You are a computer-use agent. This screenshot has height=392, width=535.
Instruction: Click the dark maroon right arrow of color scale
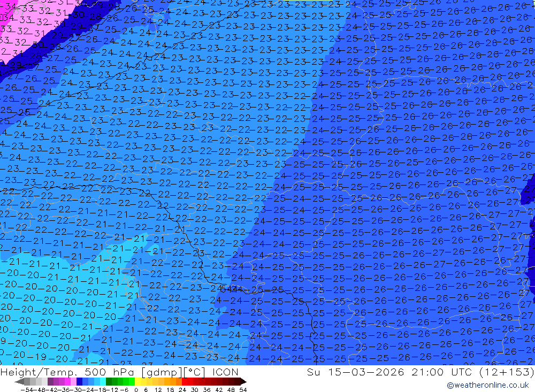[243, 381]
